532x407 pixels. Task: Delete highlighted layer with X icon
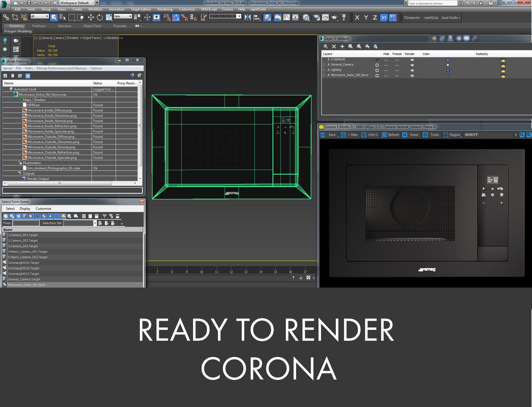coord(334,46)
